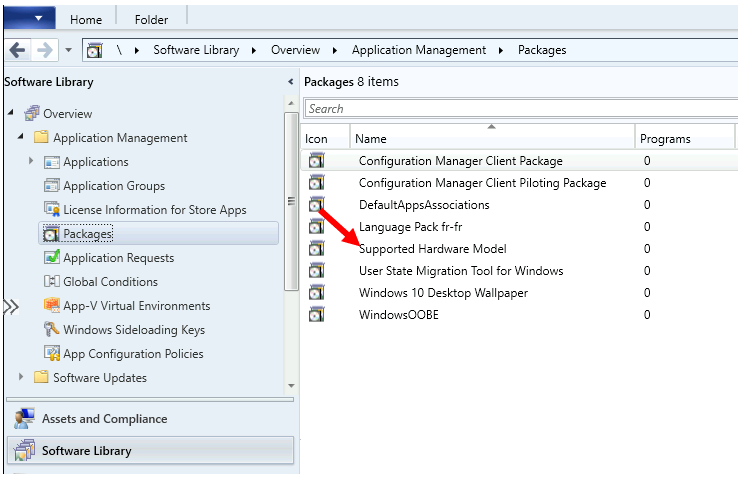Click the tree scrollbar up arrow
Image resolution: width=742 pixels, height=478 pixels.
292,103
